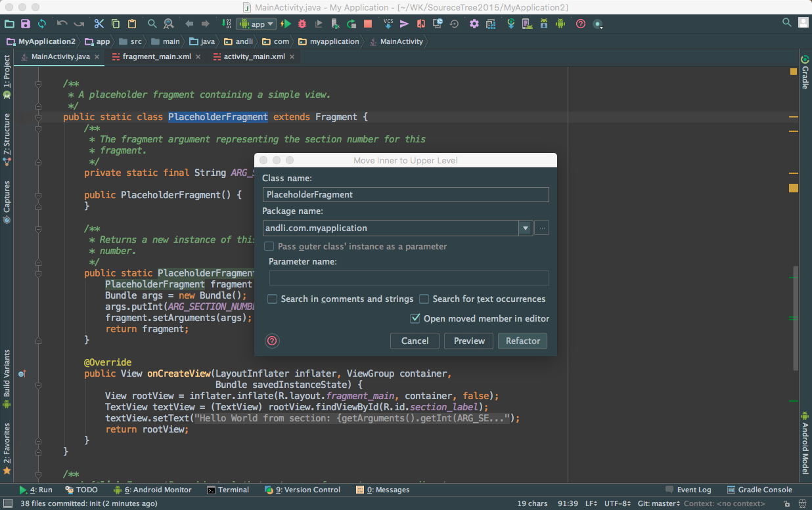
Task: Click the Class name input field
Action: pyautogui.click(x=406, y=194)
